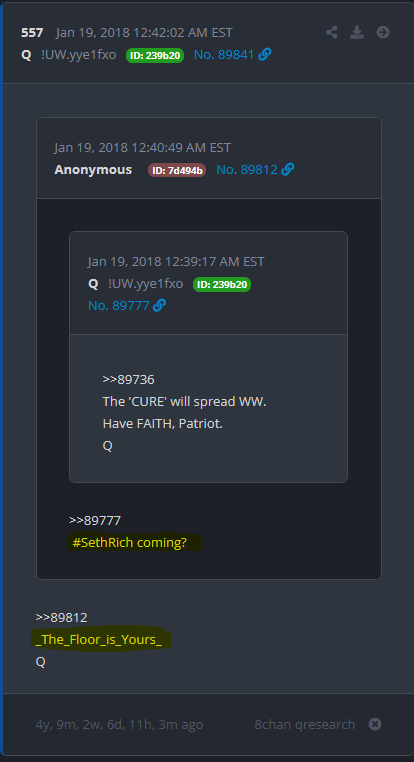This screenshot has height=762, width=414.
Task: Open post link No. 89841
Action: click(224, 55)
